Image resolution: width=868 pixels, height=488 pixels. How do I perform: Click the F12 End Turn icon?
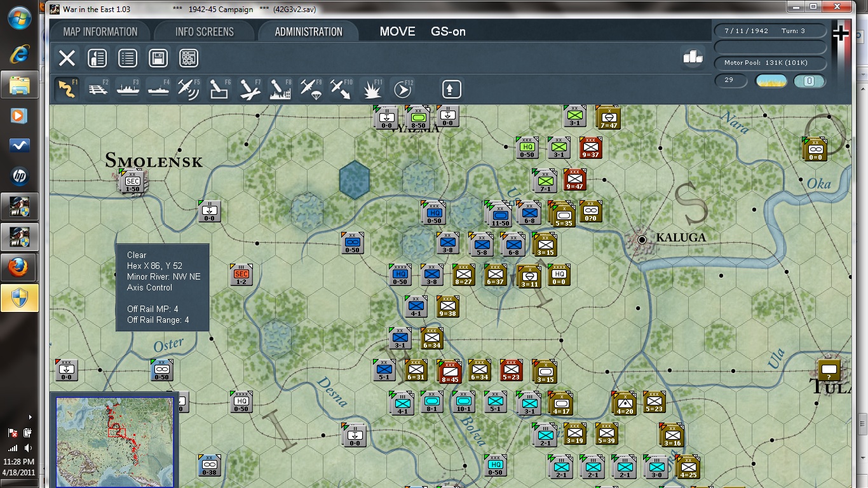tap(403, 89)
